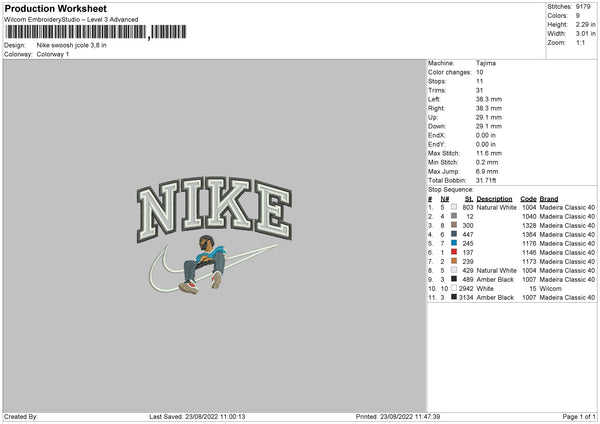Select the Down value 29.1 mm
Screen dimensions: 600x424
point(489,126)
